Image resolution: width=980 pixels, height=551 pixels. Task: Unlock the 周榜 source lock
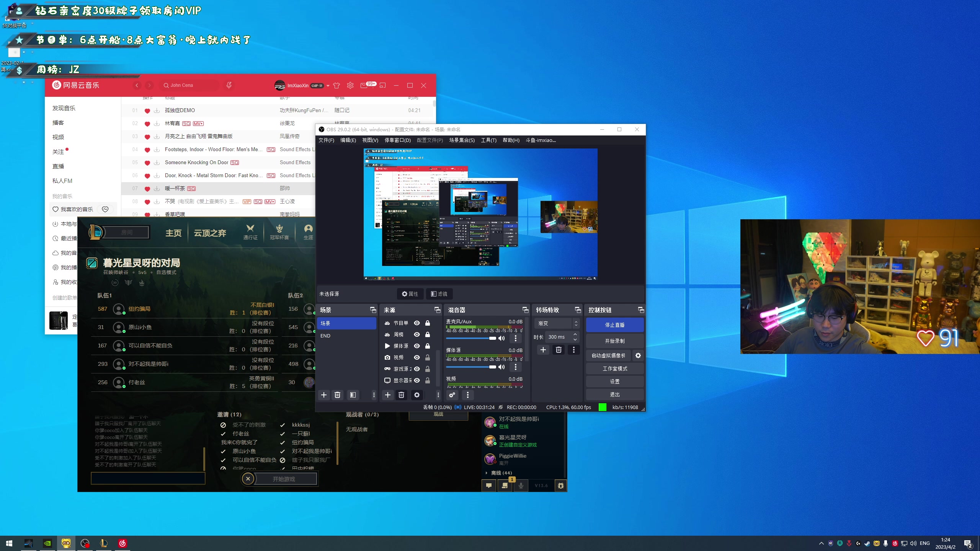pyautogui.click(x=427, y=334)
